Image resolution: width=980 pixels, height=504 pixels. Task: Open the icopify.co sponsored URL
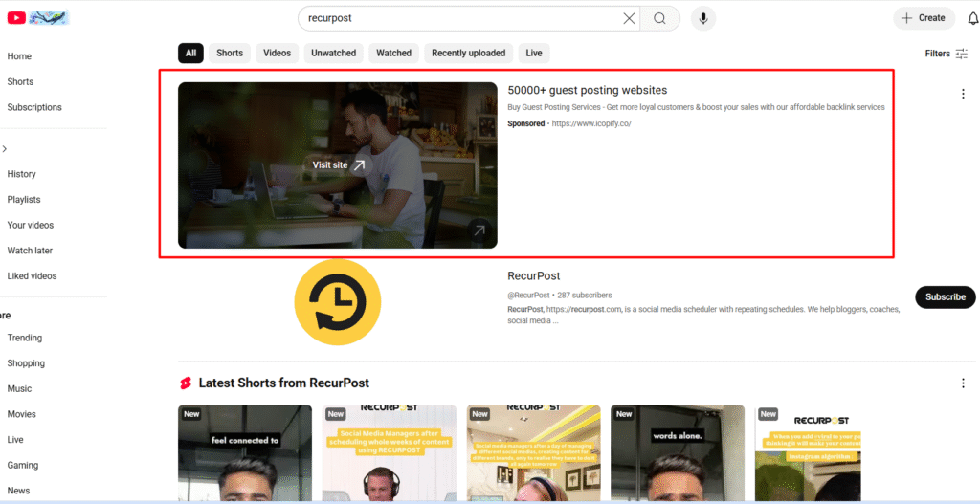pyautogui.click(x=591, y=123)
